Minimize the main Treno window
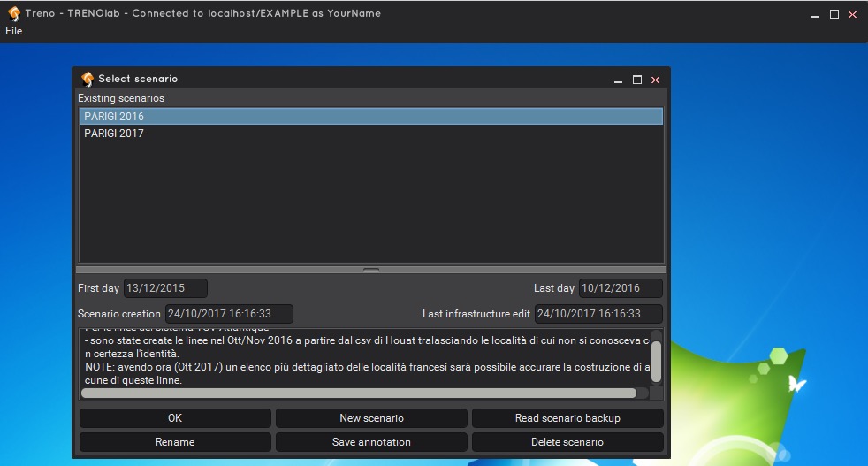 click(815, 14)
